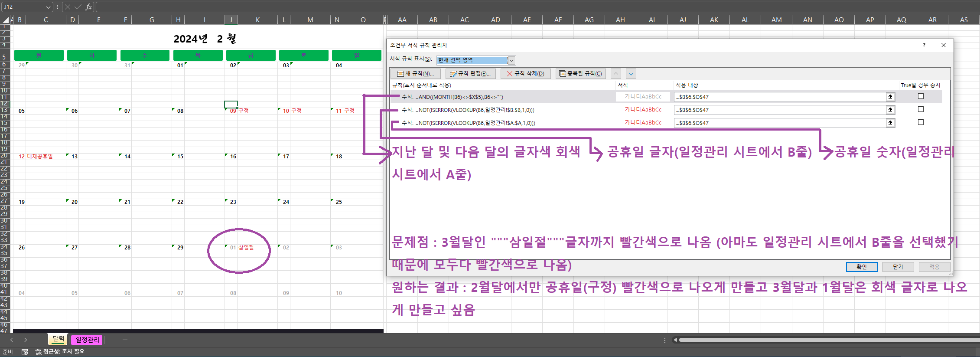Select column header AM

tap(776, 20)
